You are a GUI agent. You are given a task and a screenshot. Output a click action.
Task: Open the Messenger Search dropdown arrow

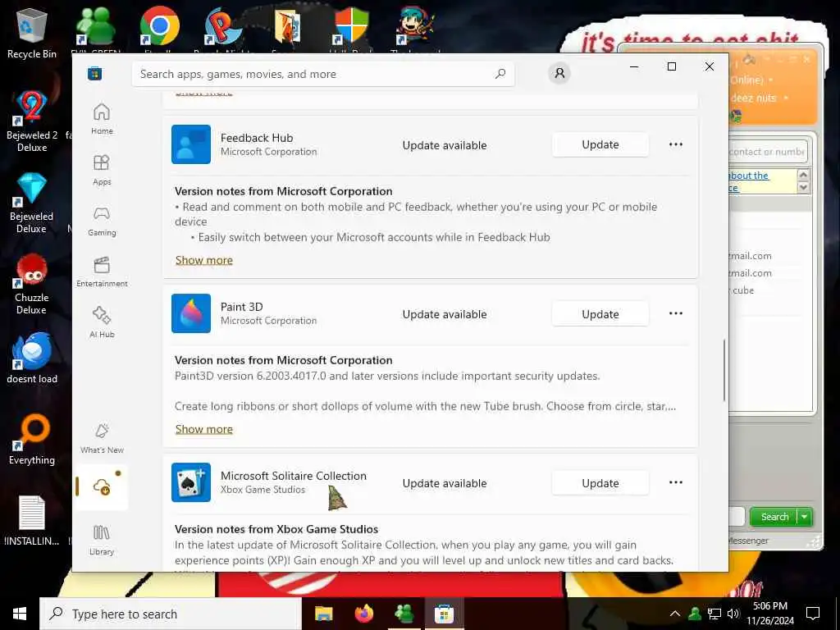[x=805, y=517]
